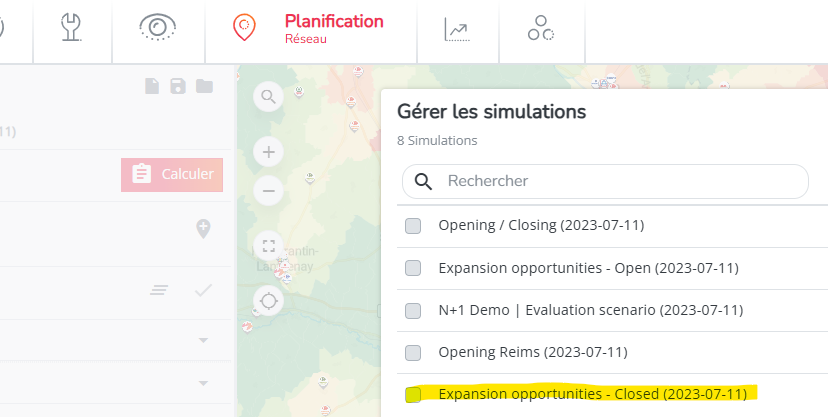Open the three circles cluster icon
The height and width of the screenshot is (417, 828).
click(x=541, y=28)
